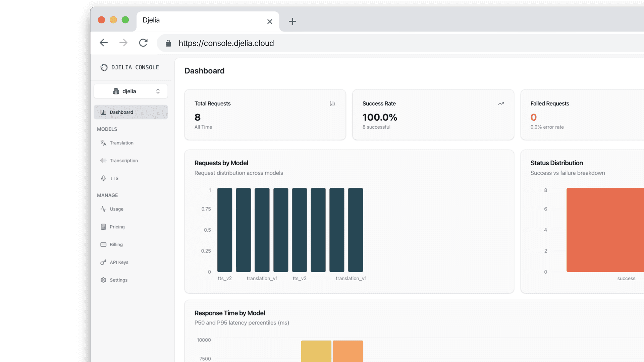644x362 pixels.
Task: Click the 'Requests by Model' chart title
Action: click(221, 163)
